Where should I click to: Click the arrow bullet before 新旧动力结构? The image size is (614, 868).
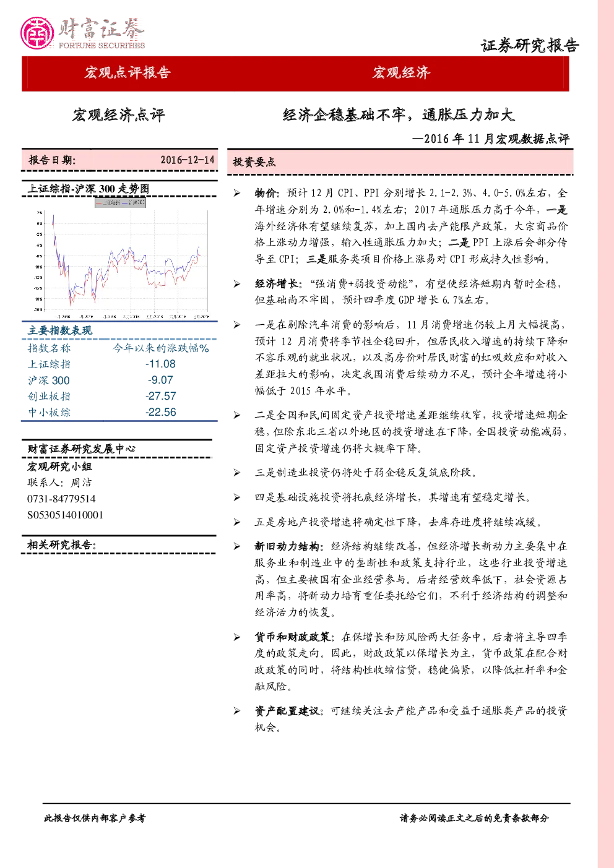[237, 546]
